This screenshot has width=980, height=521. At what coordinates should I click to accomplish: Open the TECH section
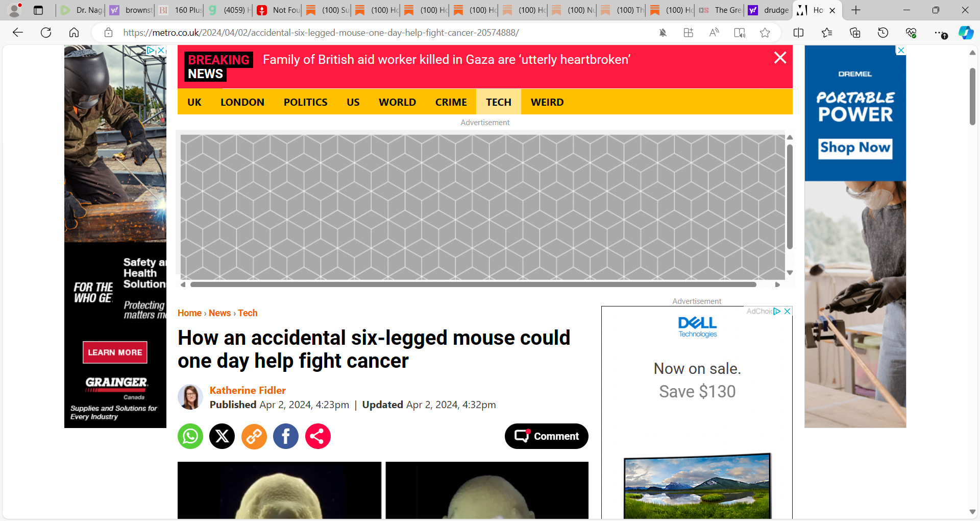[499, 102]
